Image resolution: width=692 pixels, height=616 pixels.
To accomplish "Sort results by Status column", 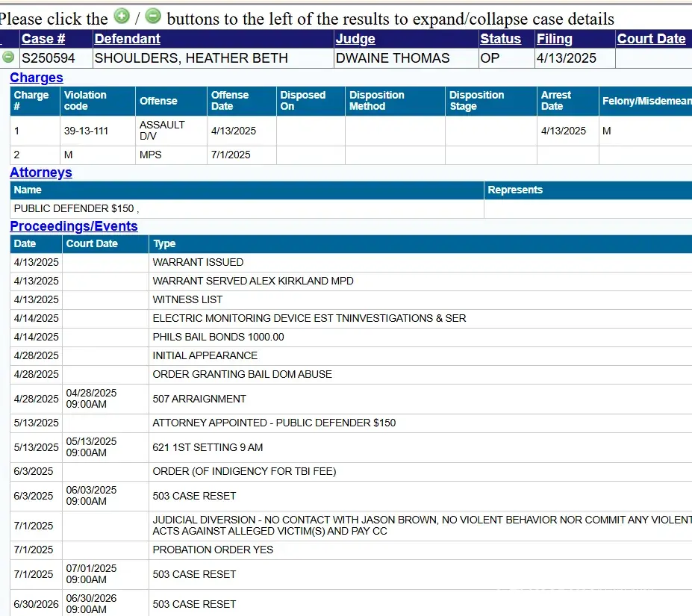I will 500,39.
